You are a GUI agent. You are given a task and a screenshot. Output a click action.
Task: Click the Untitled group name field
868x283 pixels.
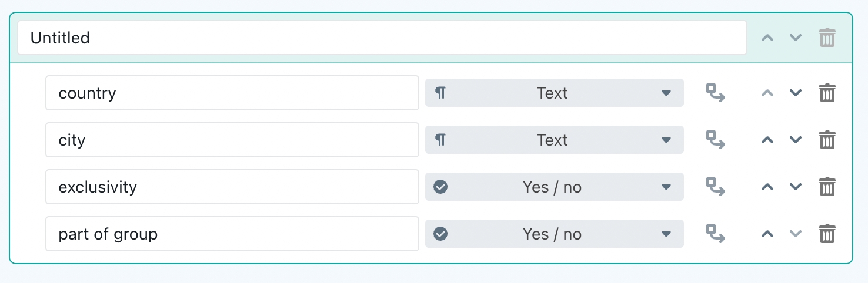(382, 38)
